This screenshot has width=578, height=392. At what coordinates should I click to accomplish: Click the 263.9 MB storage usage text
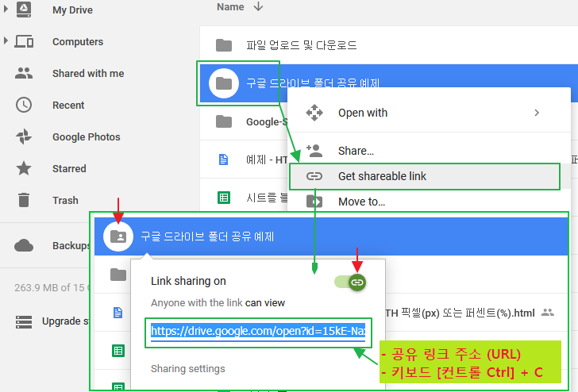pos(52,288)
